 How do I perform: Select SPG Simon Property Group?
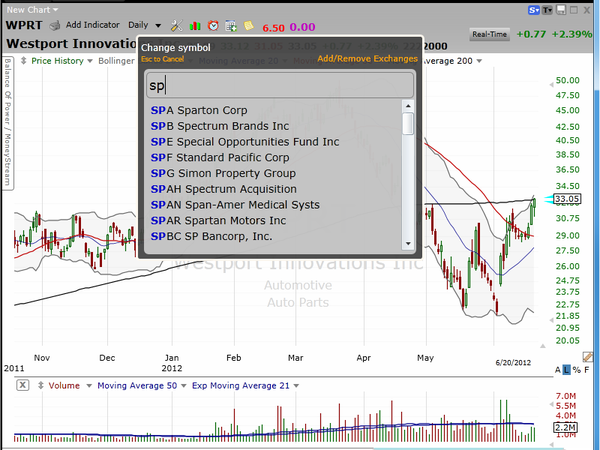[x=223, y=173]
